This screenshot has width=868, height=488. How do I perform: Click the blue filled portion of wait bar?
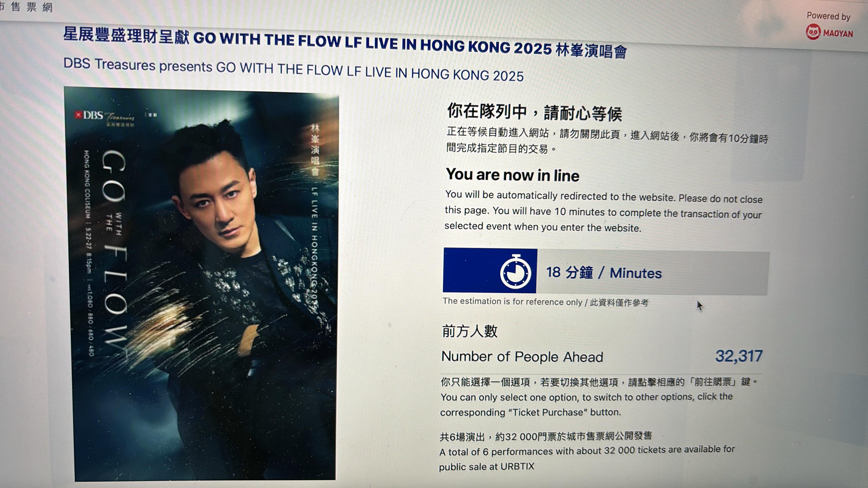[490, 270]
